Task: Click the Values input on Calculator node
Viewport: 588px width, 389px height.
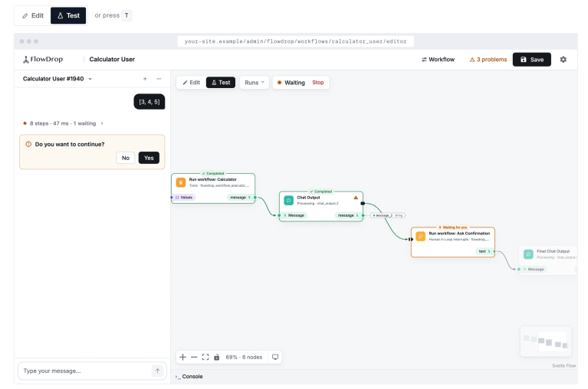Action: (184, 198)
